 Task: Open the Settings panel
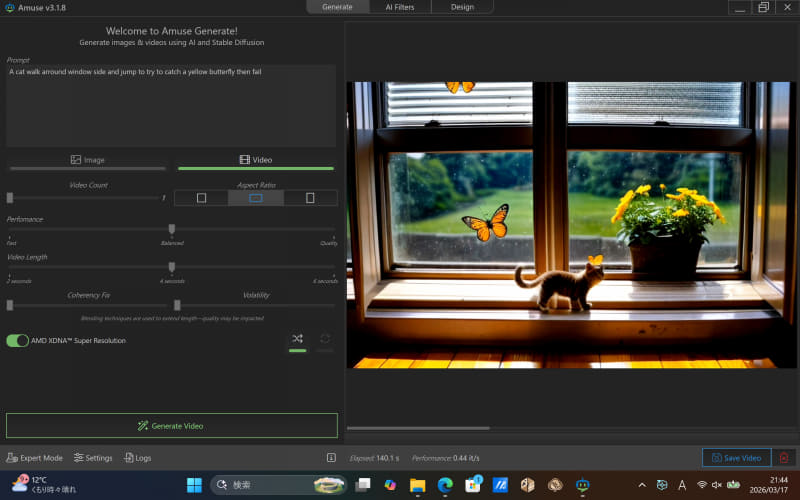(x=93, y=458)
